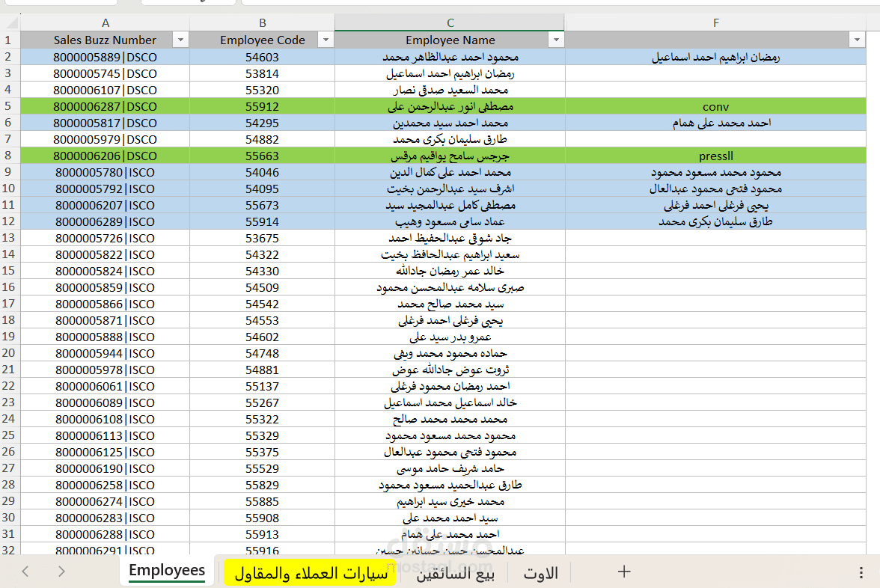
Task: Select name cell حامد شريف حامد موسى
Action: pos(450,468)
